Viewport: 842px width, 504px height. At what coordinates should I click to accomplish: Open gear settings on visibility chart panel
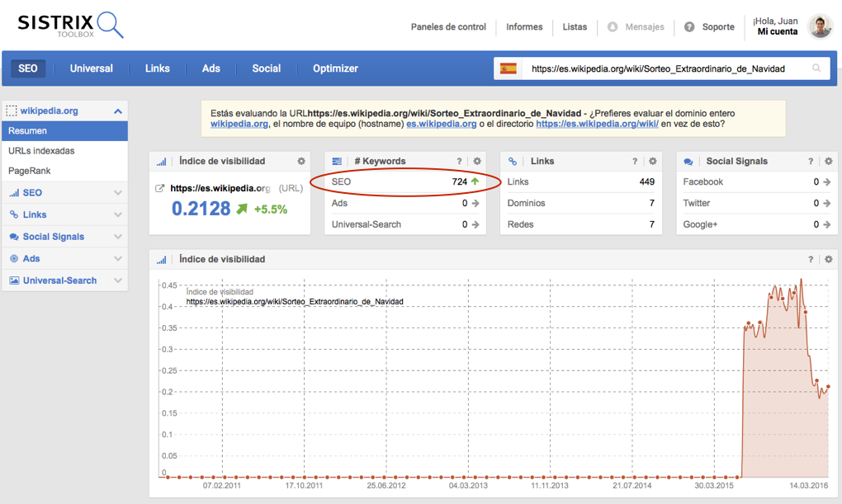click(x=828, y=259)
